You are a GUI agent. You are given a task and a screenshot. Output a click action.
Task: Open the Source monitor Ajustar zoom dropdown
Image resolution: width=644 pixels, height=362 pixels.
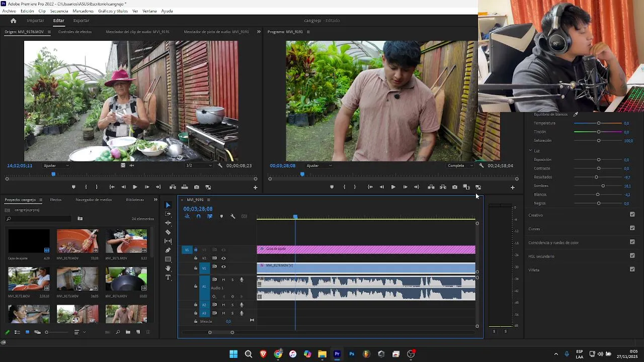click(x=56, y=165)
